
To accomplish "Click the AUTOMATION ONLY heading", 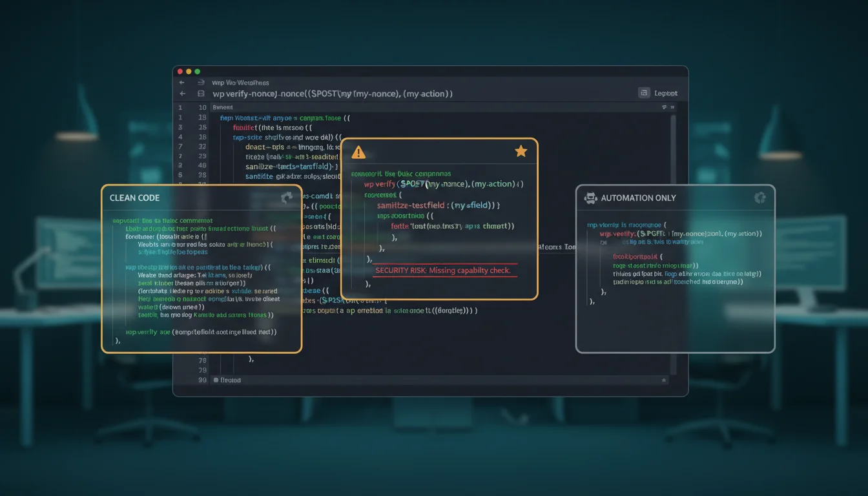I will 639,198.
